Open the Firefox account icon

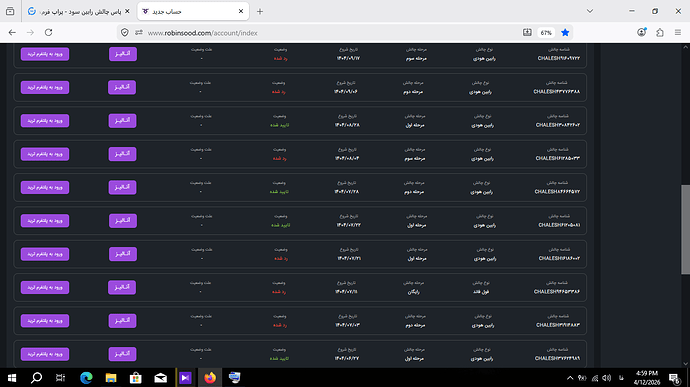coord(642,33)
